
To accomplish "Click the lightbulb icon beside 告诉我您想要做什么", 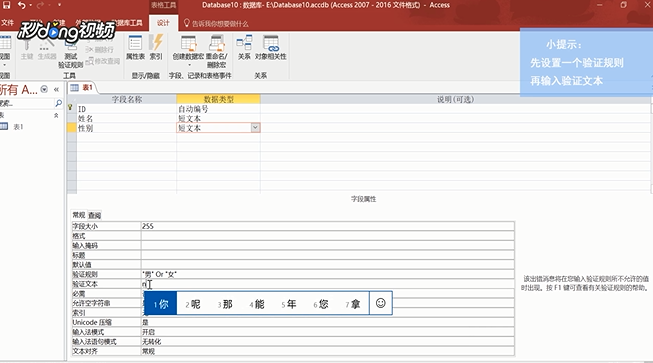I will (x=187, y=23).
